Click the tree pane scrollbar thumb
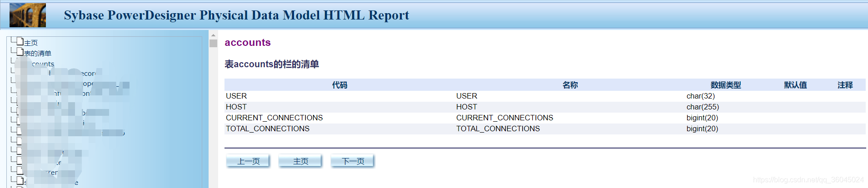This screenshot has height=188, width=868. (x=213, y=43)
